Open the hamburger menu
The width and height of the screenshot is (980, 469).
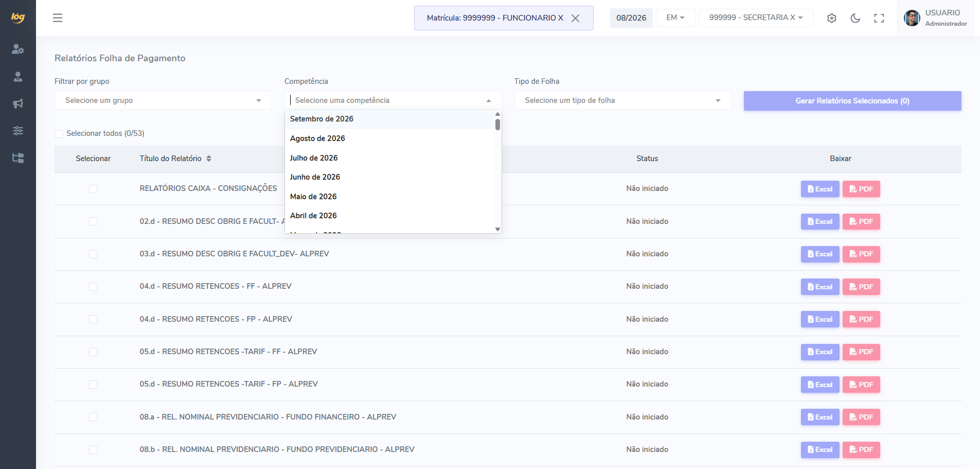click(x=58, y=18)
